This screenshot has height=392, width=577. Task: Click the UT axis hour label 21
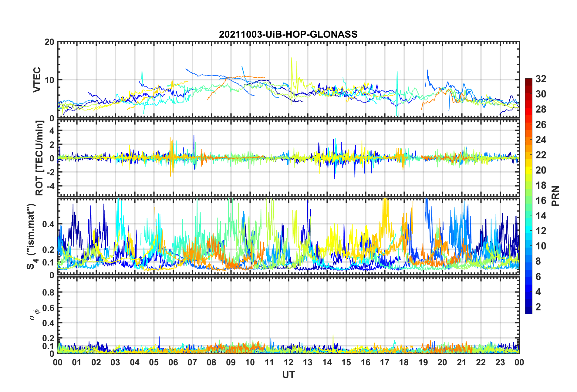(x=461, y=362)
